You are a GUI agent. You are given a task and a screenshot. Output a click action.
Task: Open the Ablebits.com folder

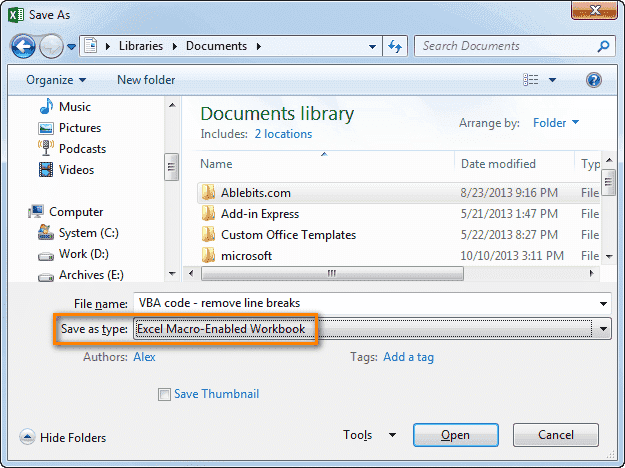[256, 192]
